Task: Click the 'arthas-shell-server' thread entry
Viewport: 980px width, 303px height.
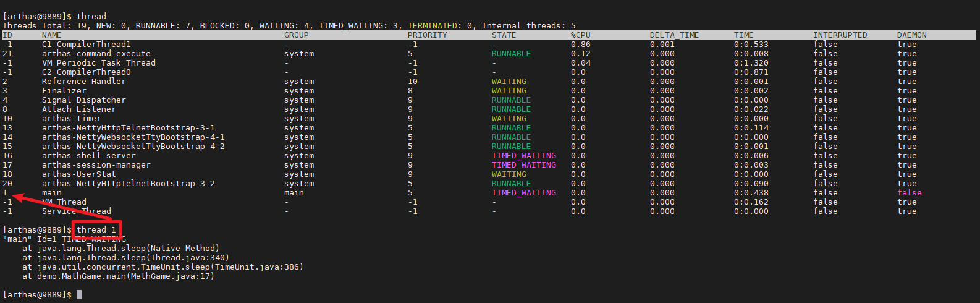Action: [x=89, y=156]
